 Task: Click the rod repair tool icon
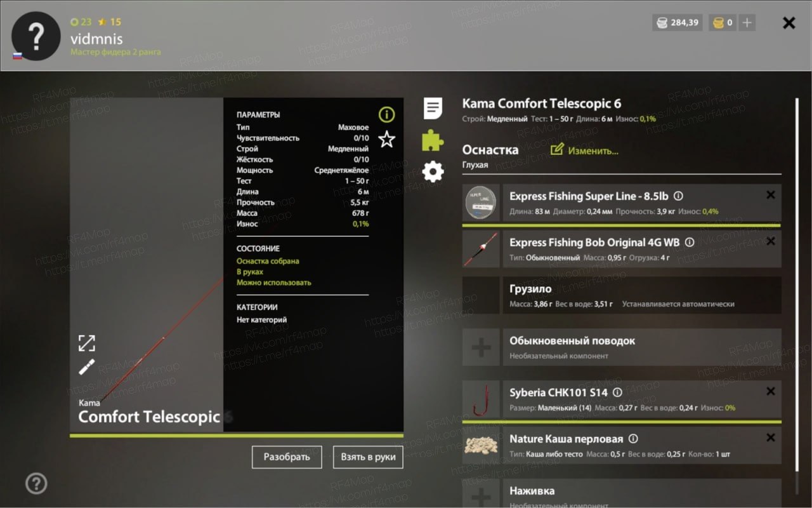click(x=87, y=367)
